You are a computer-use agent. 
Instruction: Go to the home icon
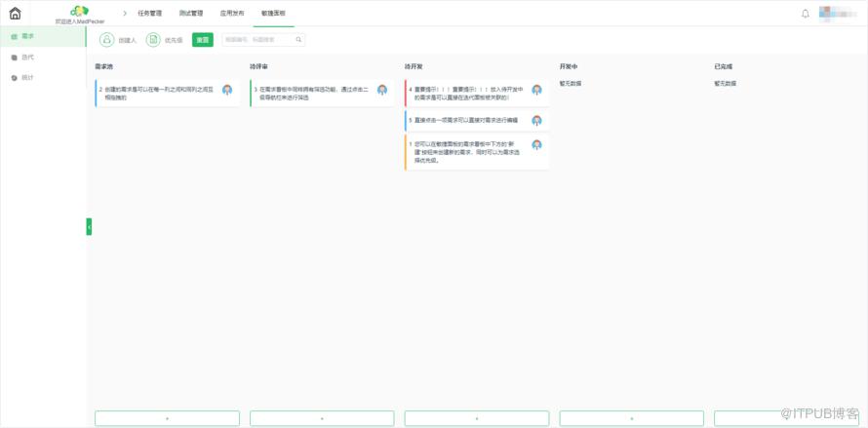click(x=16, y=14)
